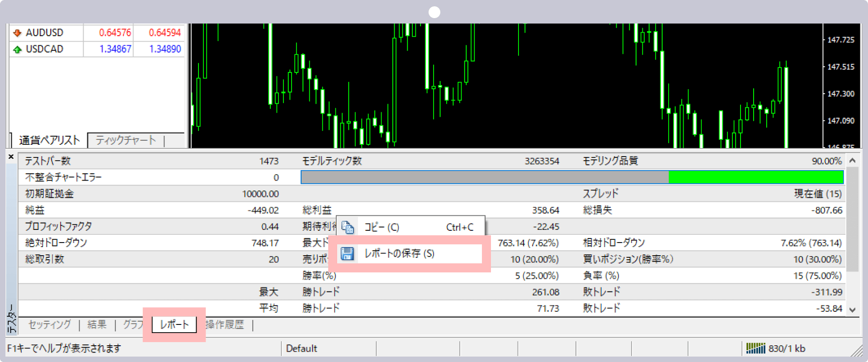Click the floppy disk save report icon

point(347,253)
